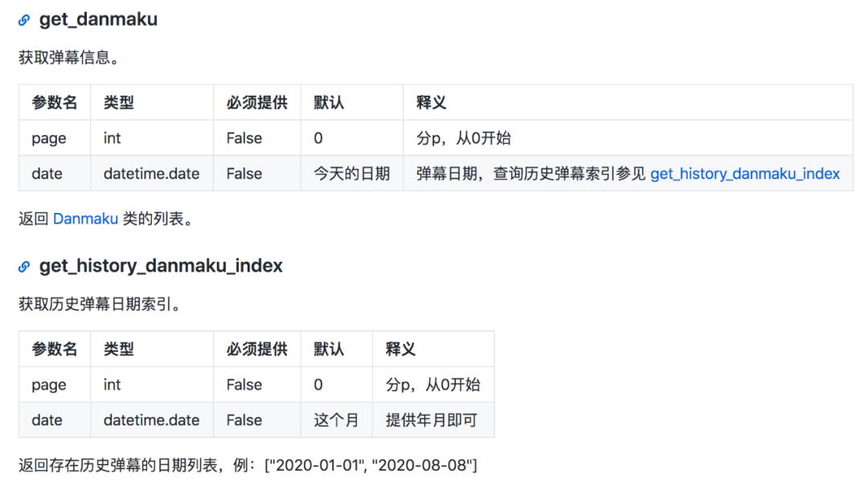Screen dimensions: 868x487
Task: Click the 获取弹幕信息 description text
Action: 69,58
